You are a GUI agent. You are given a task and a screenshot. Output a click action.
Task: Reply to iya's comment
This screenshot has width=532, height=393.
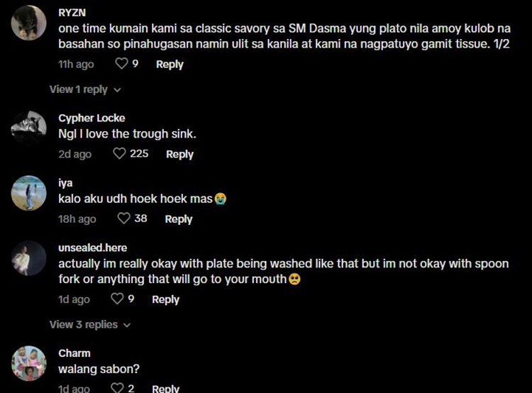click(x=179, y=219)
